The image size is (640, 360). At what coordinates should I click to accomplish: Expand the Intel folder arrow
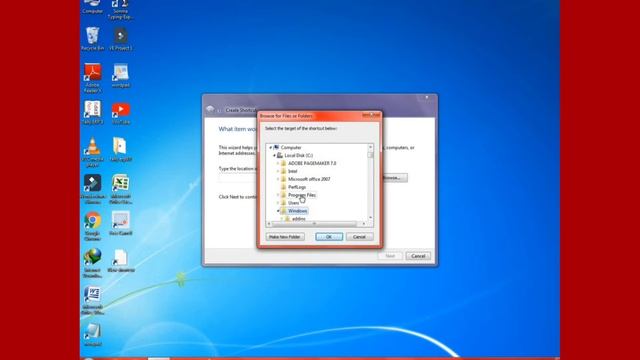click(x=278, y=171)
